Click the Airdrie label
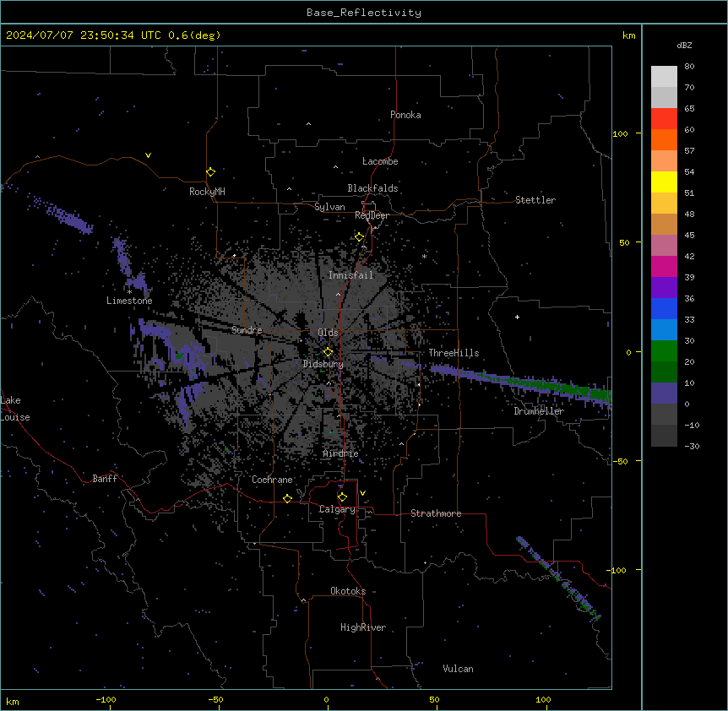 (x=341, y=453)
